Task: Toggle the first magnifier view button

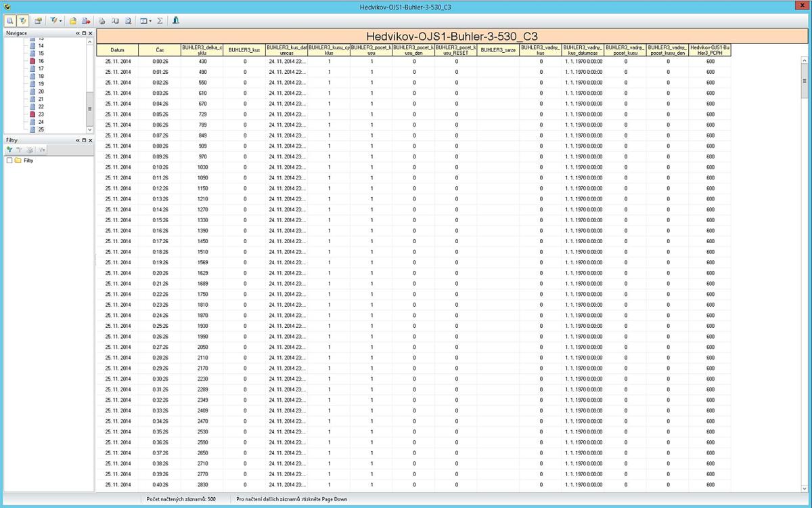Action: coord(9,21)
